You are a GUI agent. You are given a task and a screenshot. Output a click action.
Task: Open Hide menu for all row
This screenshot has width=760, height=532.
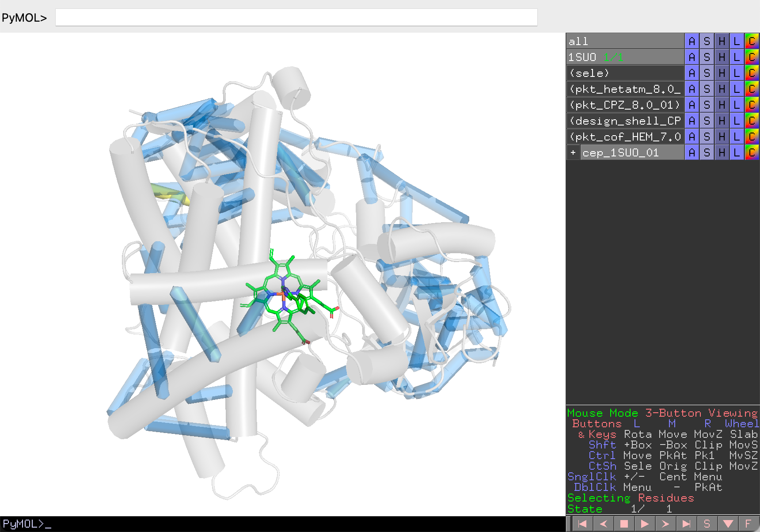click(x=722, y=41)
